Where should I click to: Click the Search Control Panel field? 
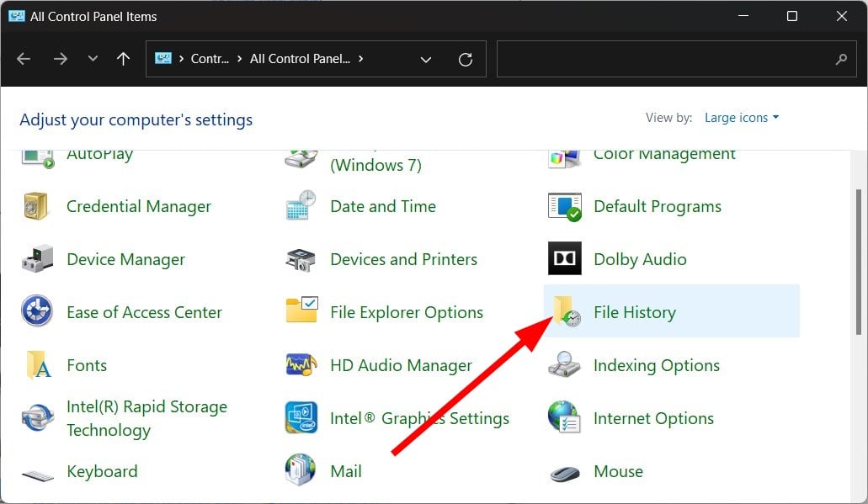(x=665, y=60)
